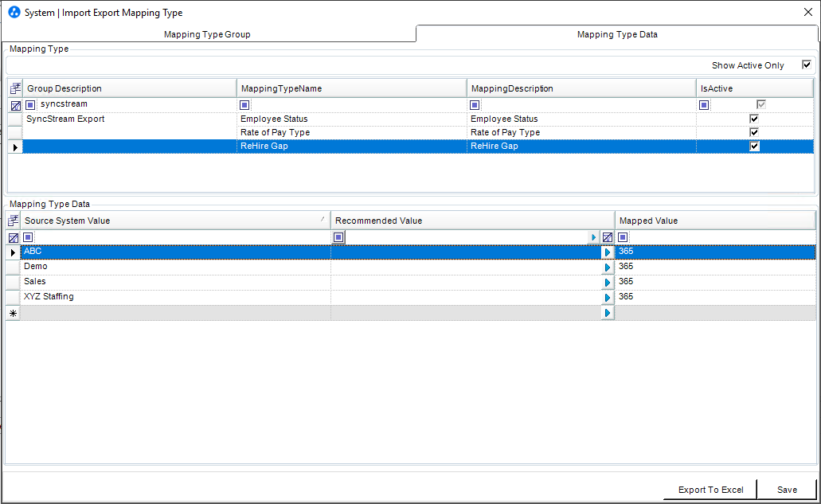
Task: Click MappingTypeName filter input field
Action: tap(358, 105)
